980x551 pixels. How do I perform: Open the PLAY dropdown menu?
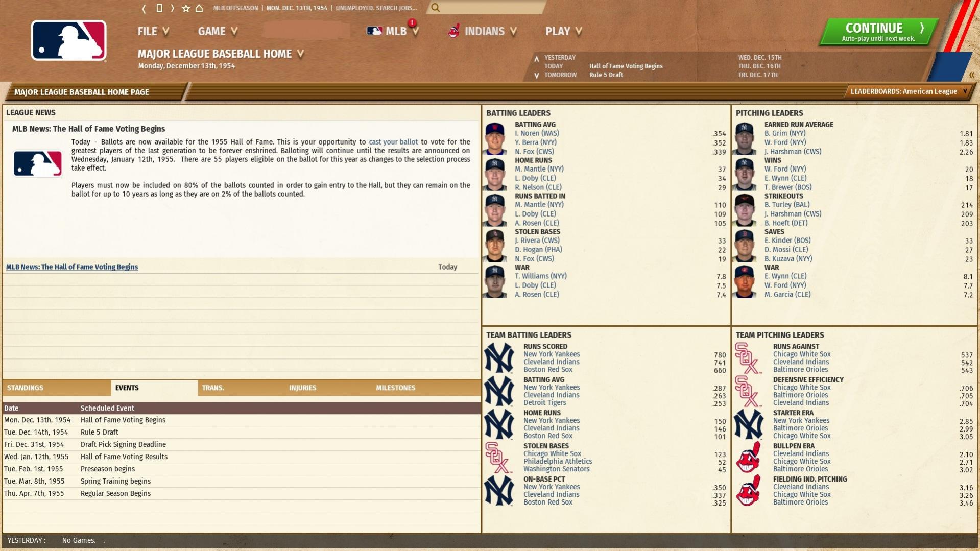click(564, 32)
